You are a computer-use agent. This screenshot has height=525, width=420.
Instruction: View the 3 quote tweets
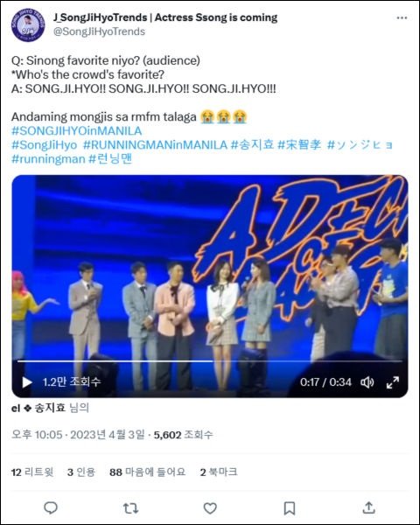coord(81,472)
